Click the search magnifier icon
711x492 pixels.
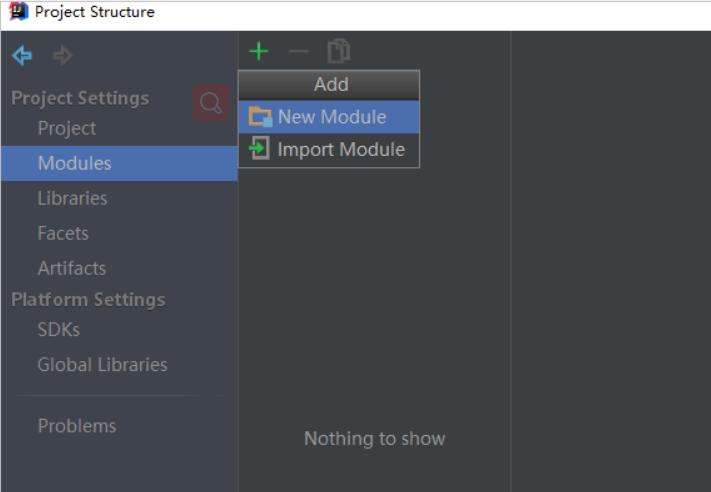pos(211,103)
